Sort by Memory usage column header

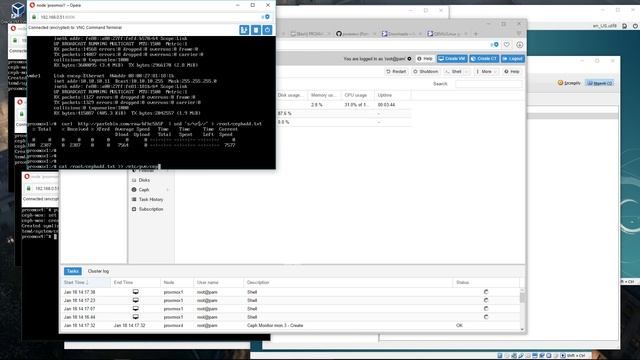coord(324,95)
